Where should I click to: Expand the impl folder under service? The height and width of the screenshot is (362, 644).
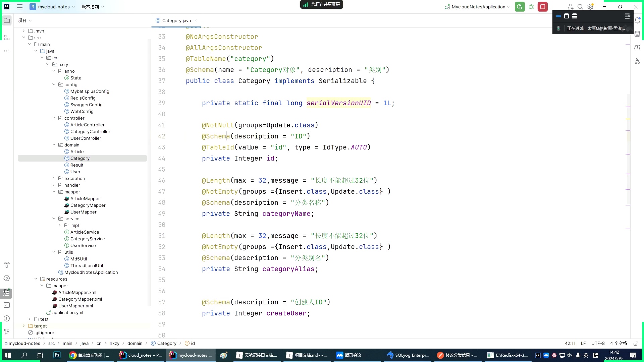tap(60, 225)
